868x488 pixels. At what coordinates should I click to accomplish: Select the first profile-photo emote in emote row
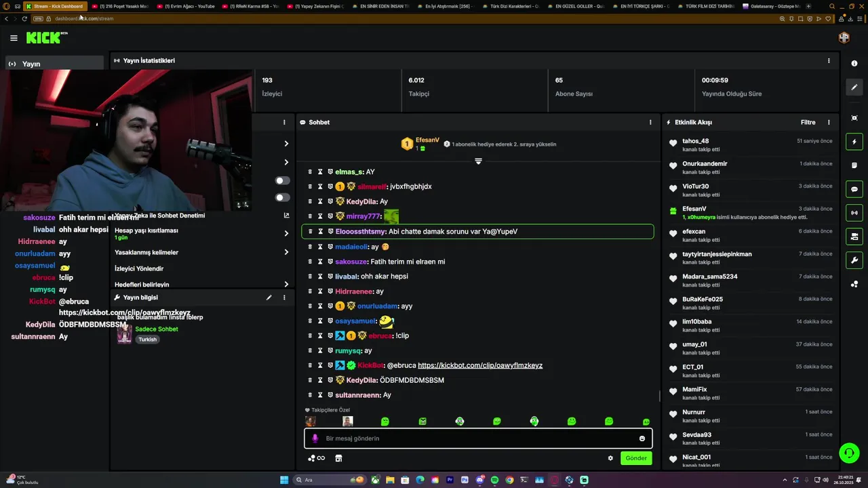[311, 422]
